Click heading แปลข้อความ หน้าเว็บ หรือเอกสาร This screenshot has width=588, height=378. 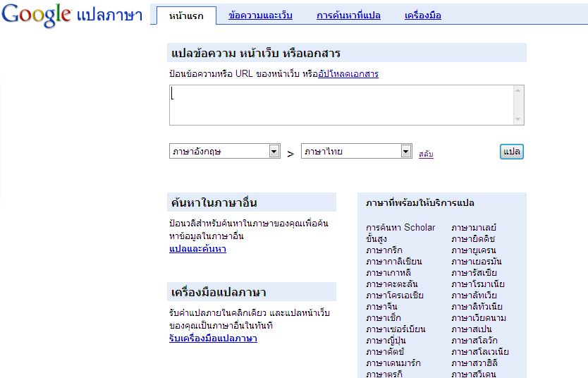pyautogui.click(x=256, y=53)
